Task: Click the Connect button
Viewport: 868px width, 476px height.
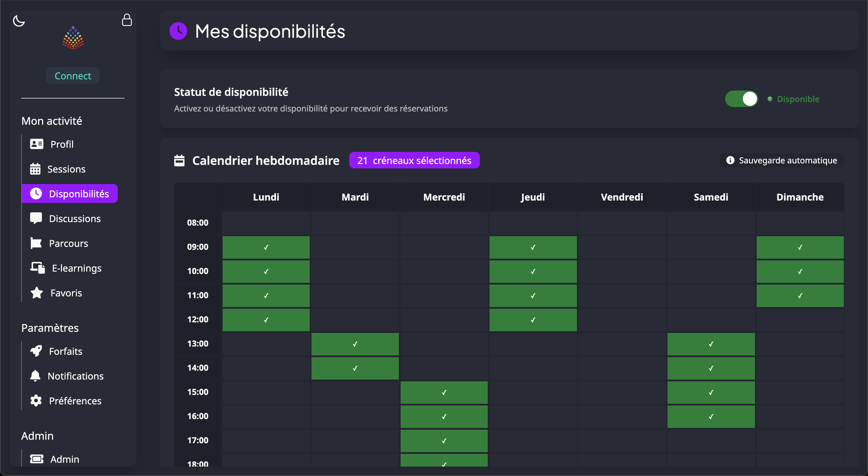Action: tap(73, 76)
